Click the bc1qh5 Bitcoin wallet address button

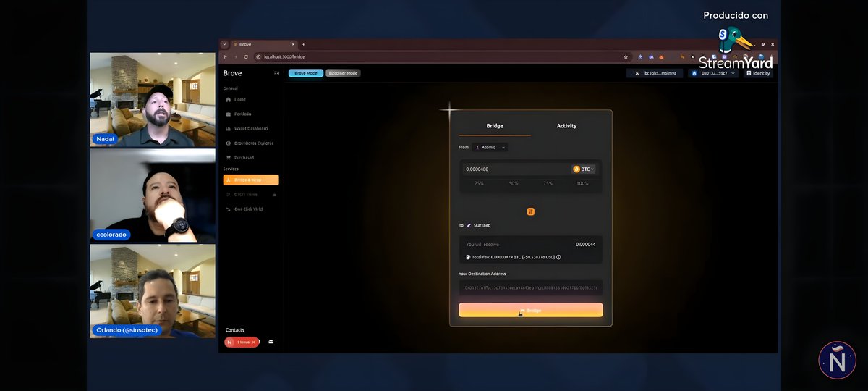(x=655, y=73)
